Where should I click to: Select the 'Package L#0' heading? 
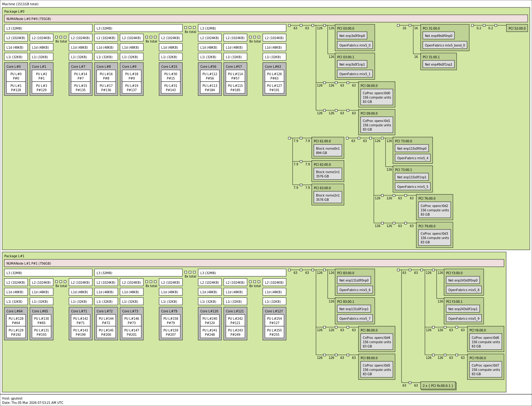point(14,12)
